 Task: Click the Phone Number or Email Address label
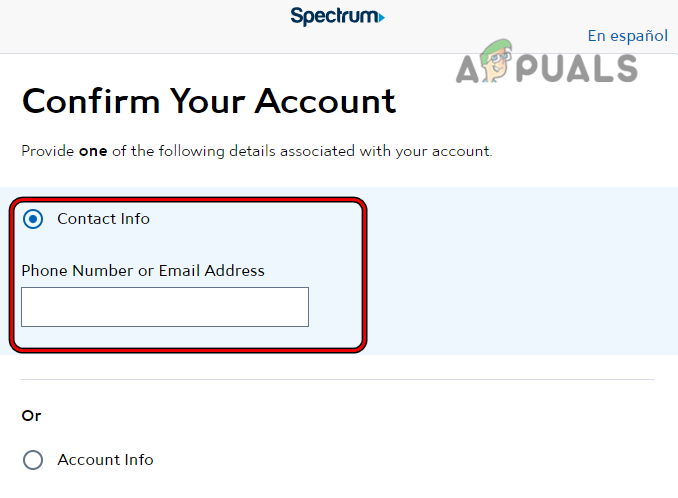coord(143,271)
